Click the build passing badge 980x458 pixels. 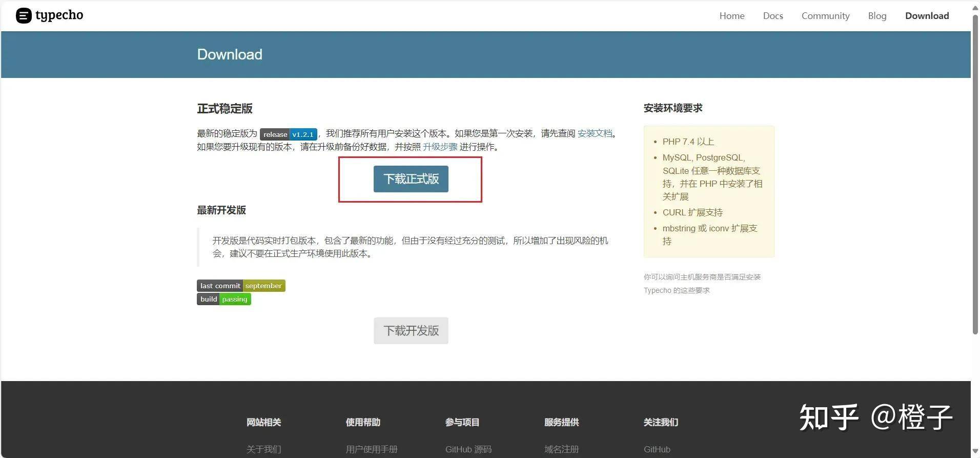[x=224, y=299]
